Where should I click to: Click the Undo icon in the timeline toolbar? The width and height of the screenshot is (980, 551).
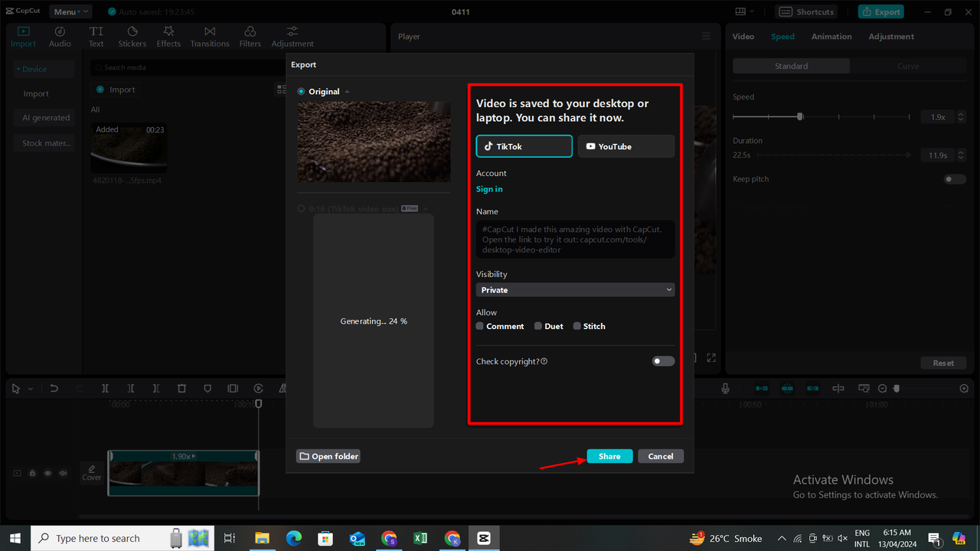(x=54, y=388)
